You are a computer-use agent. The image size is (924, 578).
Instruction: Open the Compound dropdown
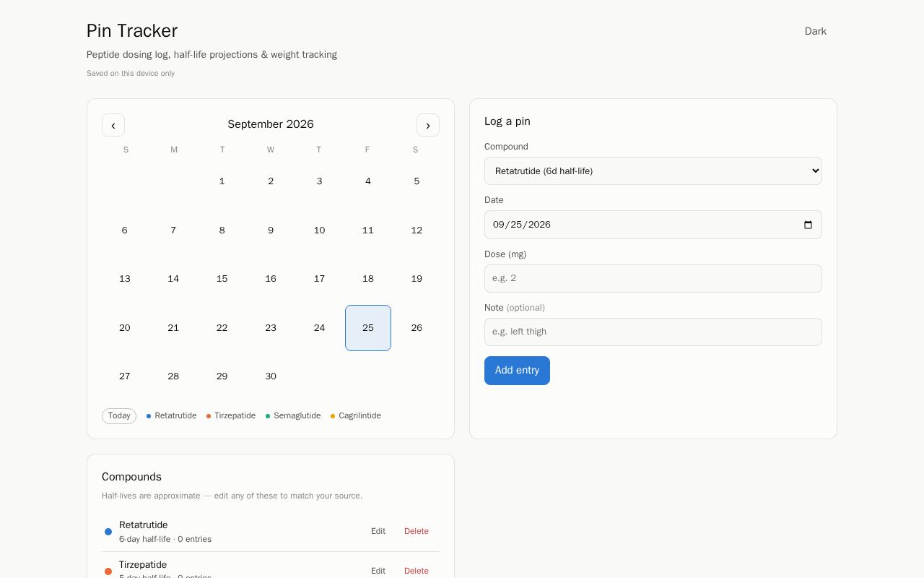click(653, 171)
